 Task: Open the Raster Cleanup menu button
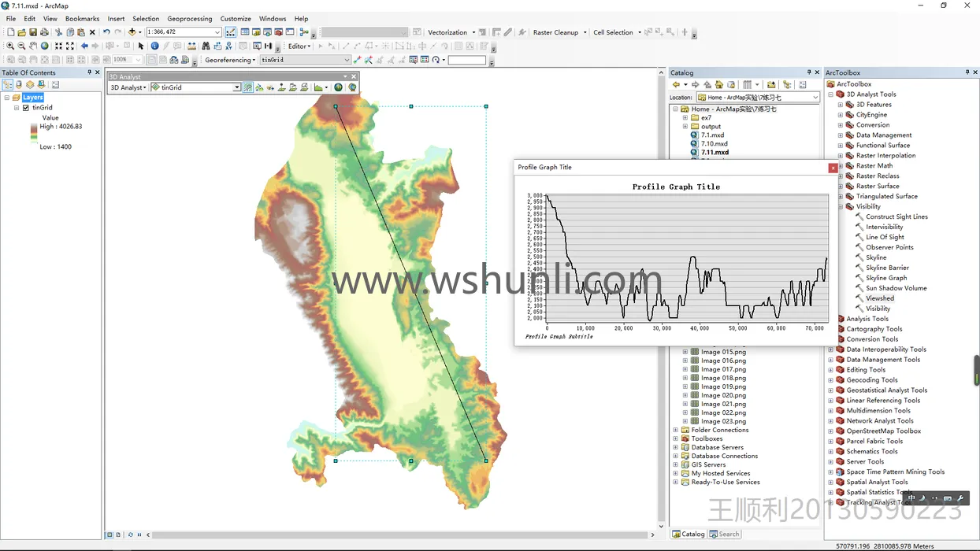click(x=559, y=32)
